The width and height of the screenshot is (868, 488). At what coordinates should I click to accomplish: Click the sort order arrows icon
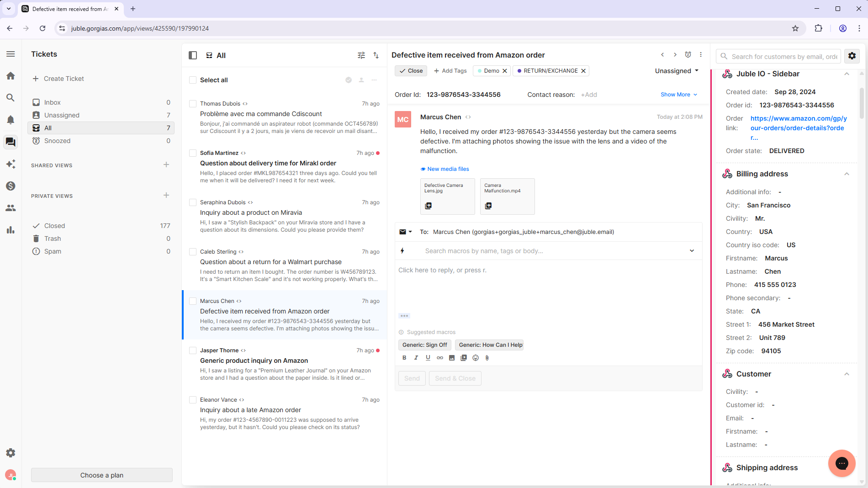pyautogui.click(x=376, y=55)
